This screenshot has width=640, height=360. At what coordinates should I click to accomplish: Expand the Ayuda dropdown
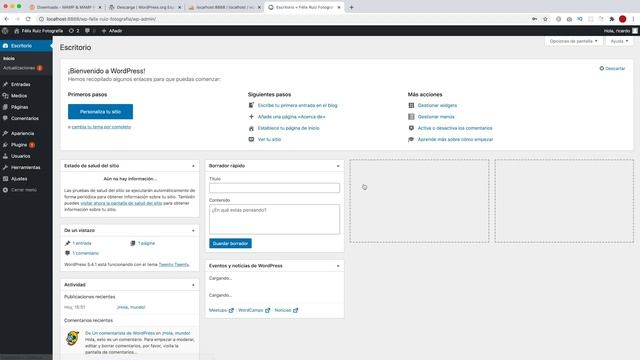(619, 41)
